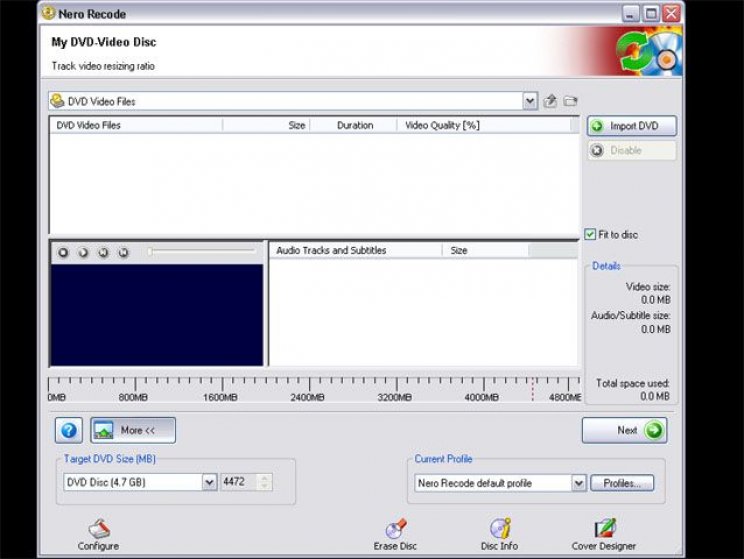Click the Erase Disc icon
Image resolution: width=744 pixels, height=559 pixels.
(x=395, y=535)
